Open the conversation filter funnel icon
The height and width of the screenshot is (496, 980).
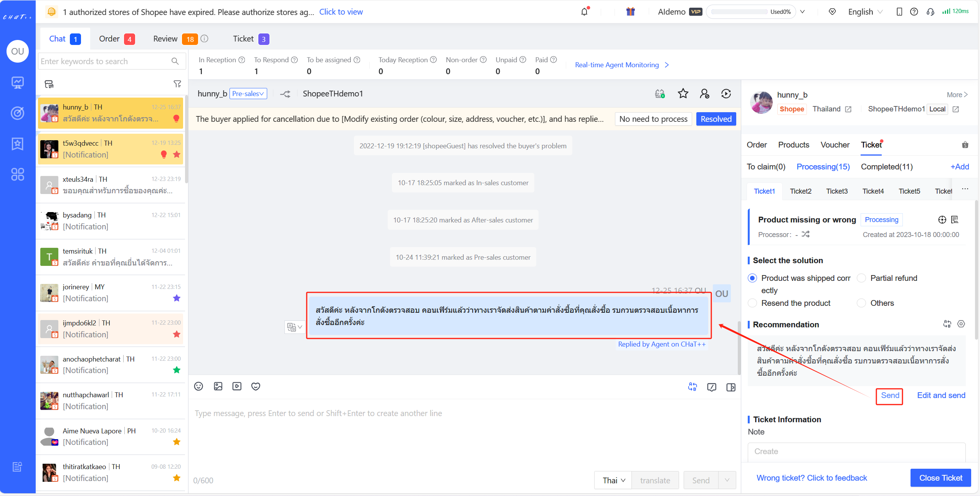(177, 84)
